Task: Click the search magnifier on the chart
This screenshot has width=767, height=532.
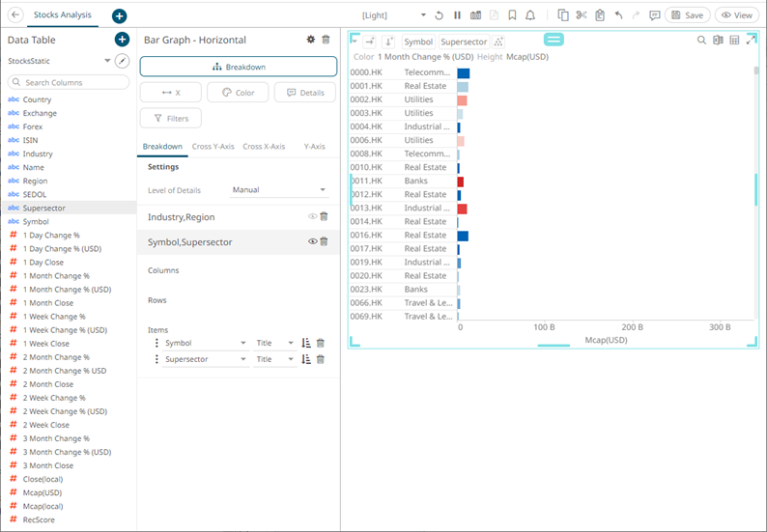Action: tap(701, 41)
